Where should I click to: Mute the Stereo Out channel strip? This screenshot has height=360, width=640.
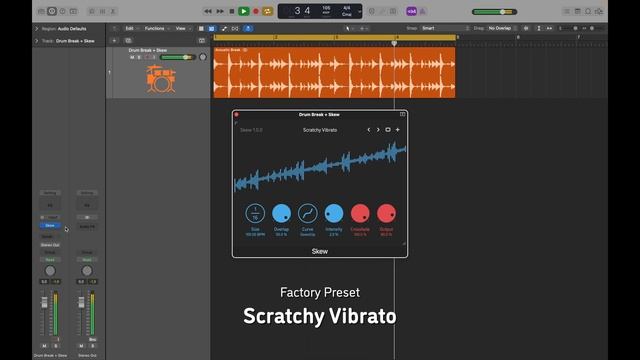(81, 346)
